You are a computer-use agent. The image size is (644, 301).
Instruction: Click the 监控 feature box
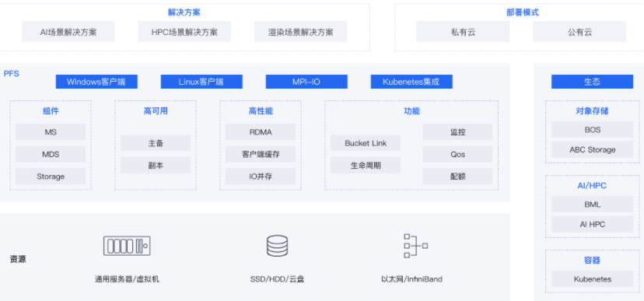(x=457, y=132)
